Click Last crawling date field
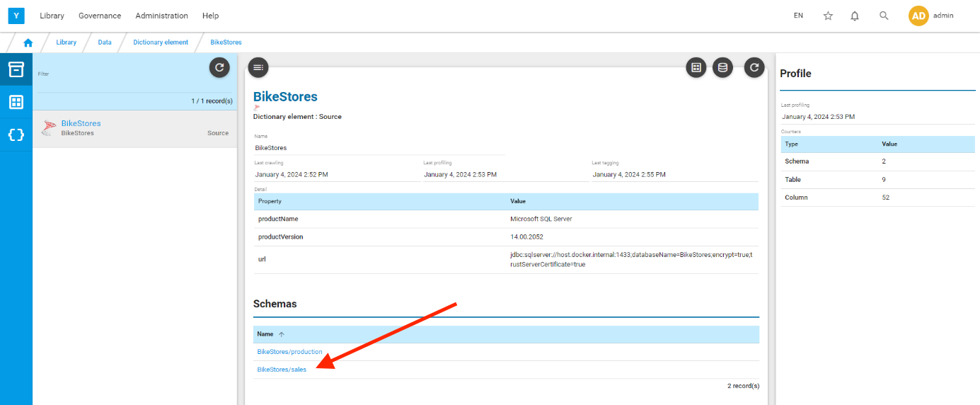Viewport: 980px width, 405px height. (x=337, y=174)
